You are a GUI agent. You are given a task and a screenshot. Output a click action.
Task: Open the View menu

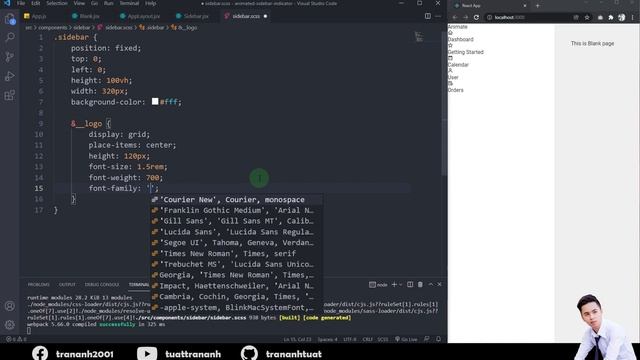[79, 3]
